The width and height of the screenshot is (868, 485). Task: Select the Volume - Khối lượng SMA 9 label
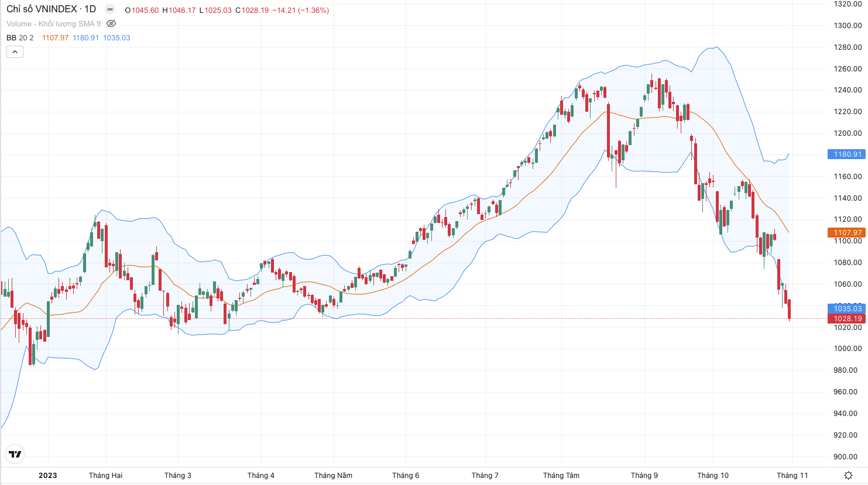(x=53, y=23)
